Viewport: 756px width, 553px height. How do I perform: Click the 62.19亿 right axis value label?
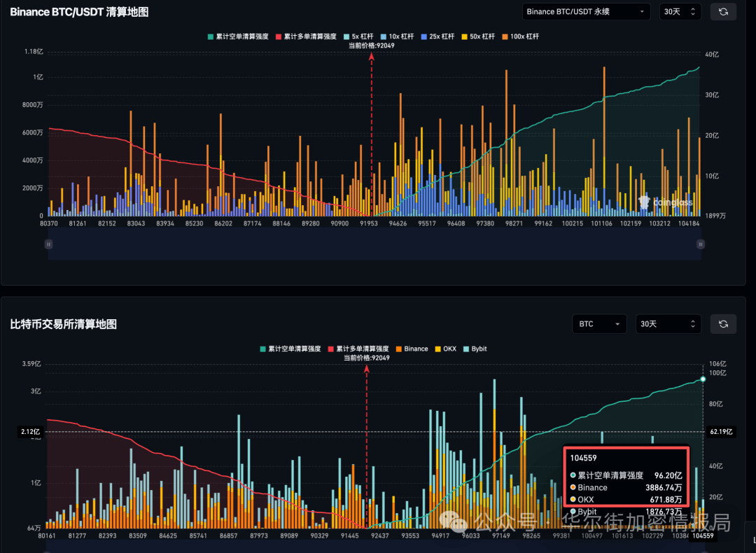tap(721, 432)
